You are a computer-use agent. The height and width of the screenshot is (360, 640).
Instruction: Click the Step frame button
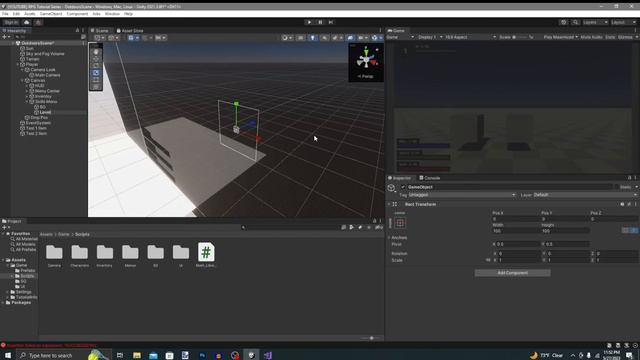click(x=331, y=22)
